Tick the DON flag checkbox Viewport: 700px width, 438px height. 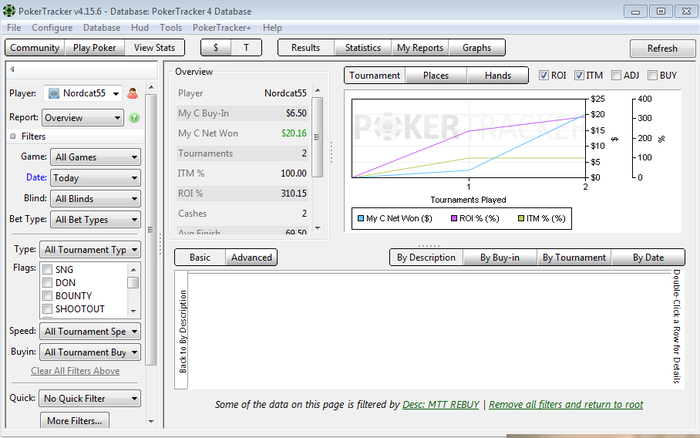(47, 283)
